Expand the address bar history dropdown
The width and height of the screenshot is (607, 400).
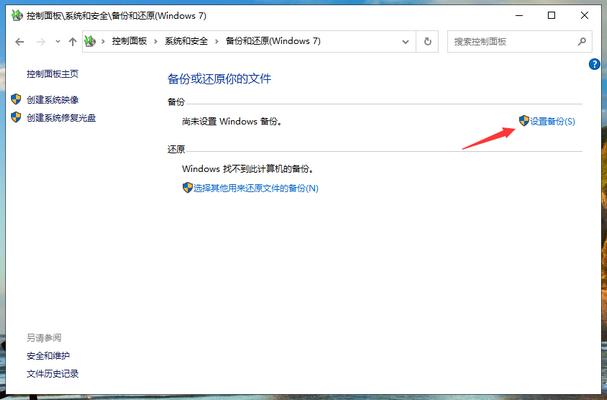[407, 42]
